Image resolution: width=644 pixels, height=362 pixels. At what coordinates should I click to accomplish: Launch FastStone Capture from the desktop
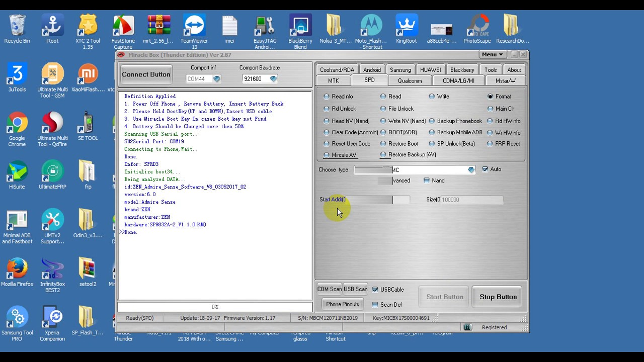point(123,31)
